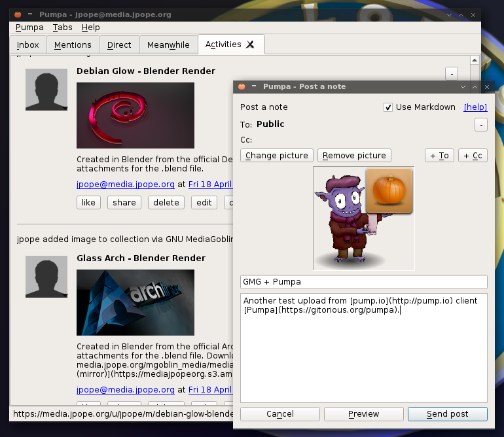The image size is (504, 437).
Task: Click Remove picture button
Action: click(354, 156)
